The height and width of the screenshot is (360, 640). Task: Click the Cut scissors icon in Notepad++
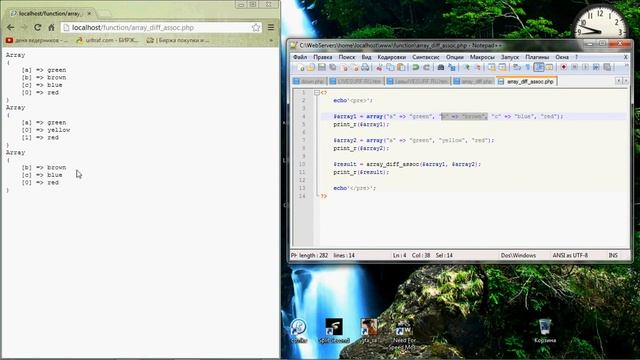[380, 67]
